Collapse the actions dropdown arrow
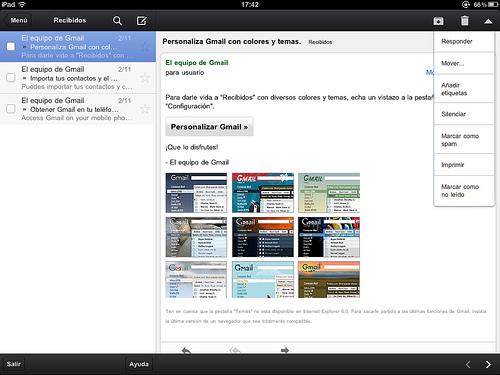This screenshot has height=375, width=500. click(x=488, y=21)
